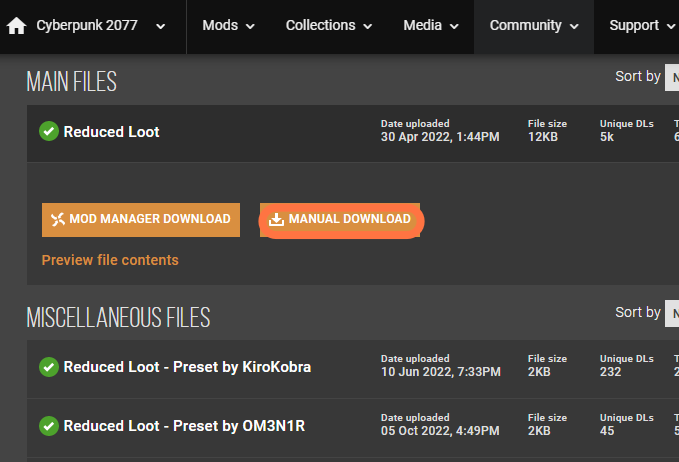679x462 pixels.
Task: Expand the Mods menu chevron
Action: click(x=250, y=26)
